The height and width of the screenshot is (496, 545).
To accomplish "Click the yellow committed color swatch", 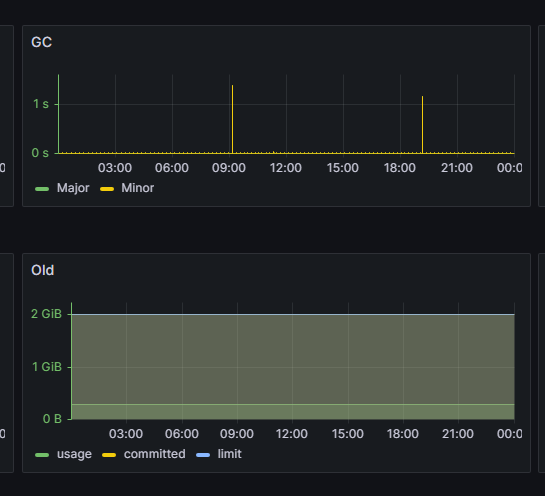I will (x=109, y=455).
